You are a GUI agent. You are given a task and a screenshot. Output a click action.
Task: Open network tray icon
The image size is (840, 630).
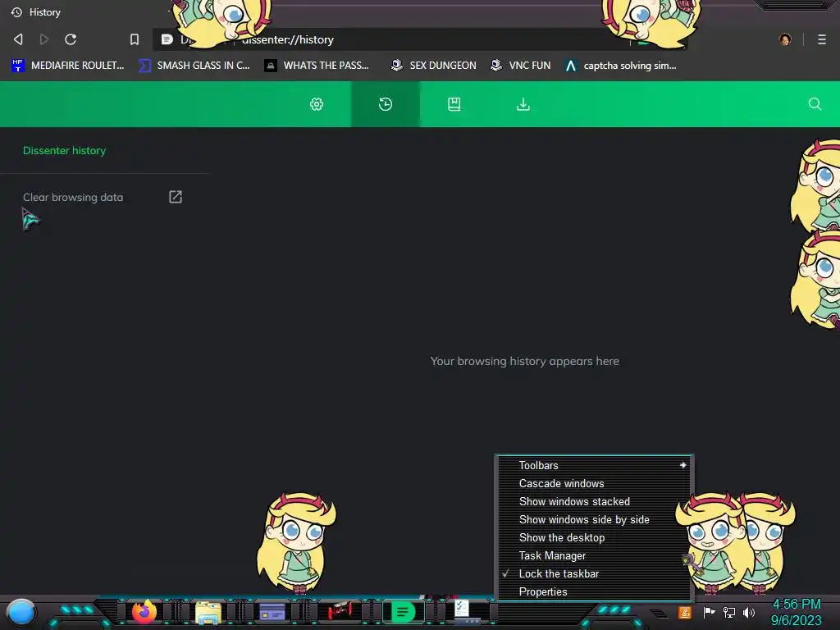pyautogui.click(x=729, y=612)
